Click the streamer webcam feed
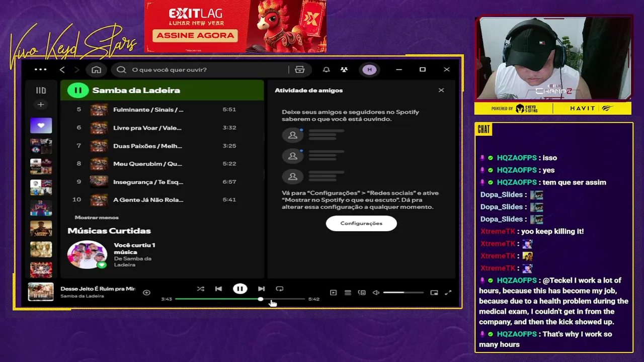The height and width of the screenshot is (362, 644). tap(553, 59)
